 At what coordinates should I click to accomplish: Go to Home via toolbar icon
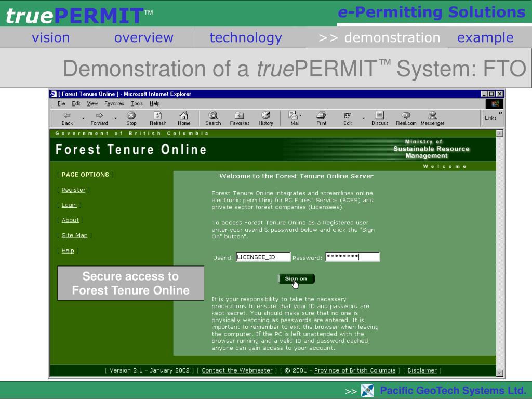point(184,115)
